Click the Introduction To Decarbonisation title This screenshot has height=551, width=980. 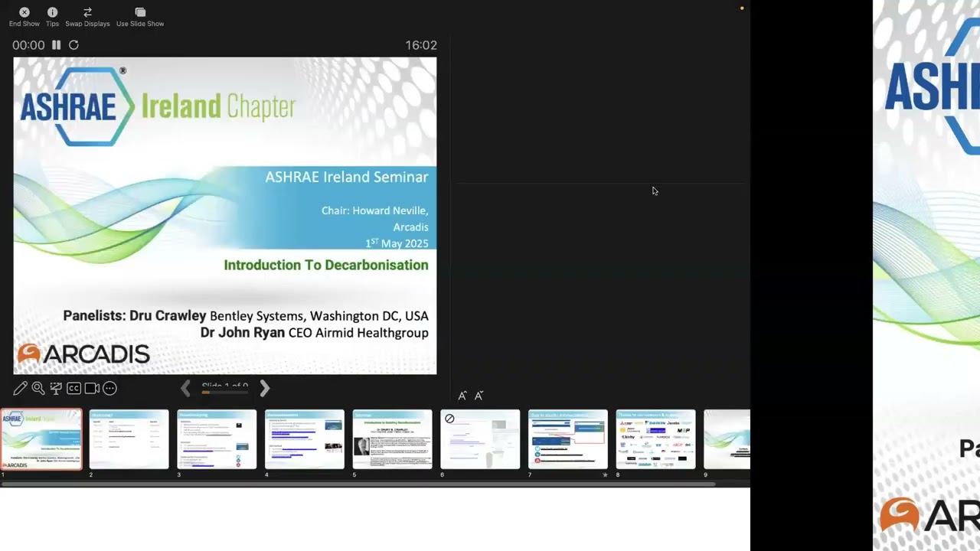point(326,265)
